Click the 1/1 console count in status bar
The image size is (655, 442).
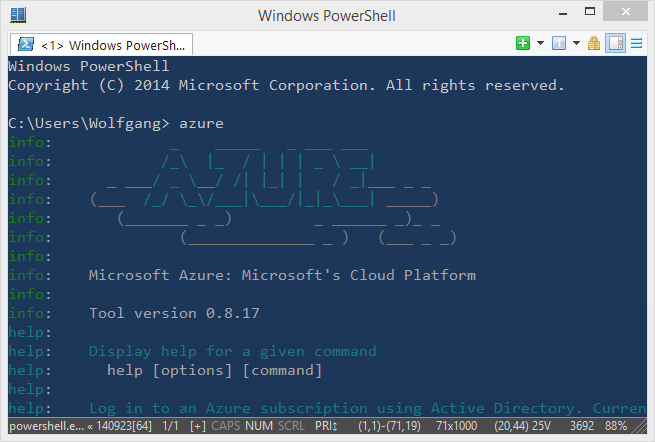(x=170, y=426)
